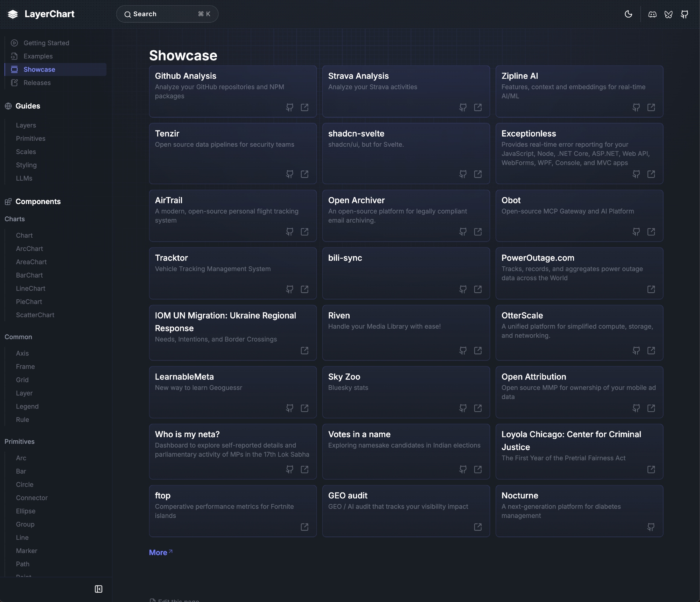Open the Discord link icon
The image size is (700, 602).
(652, 14)
